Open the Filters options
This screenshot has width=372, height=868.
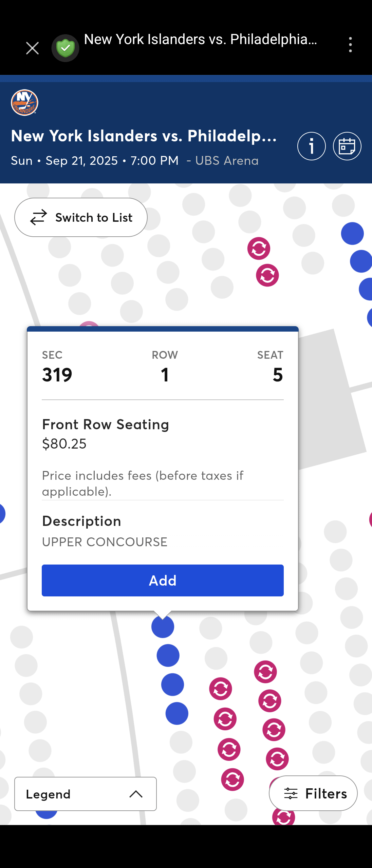(313, 793)
